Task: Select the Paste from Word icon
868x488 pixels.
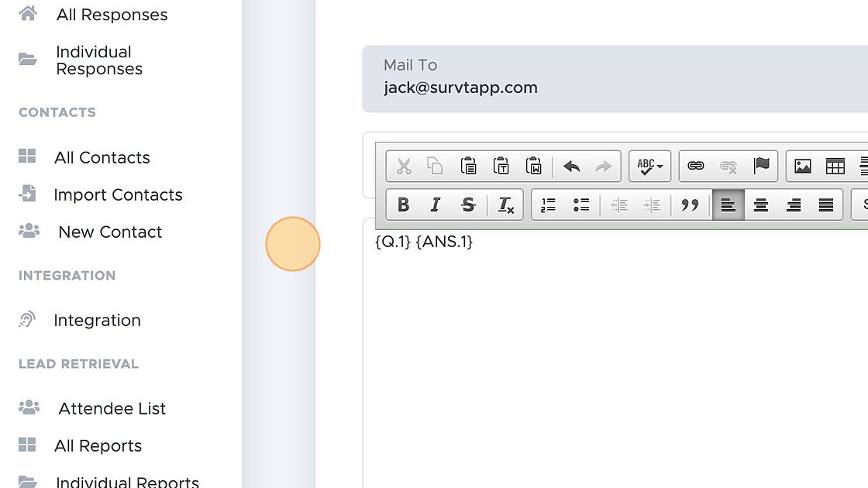Action: pos(534,166)
